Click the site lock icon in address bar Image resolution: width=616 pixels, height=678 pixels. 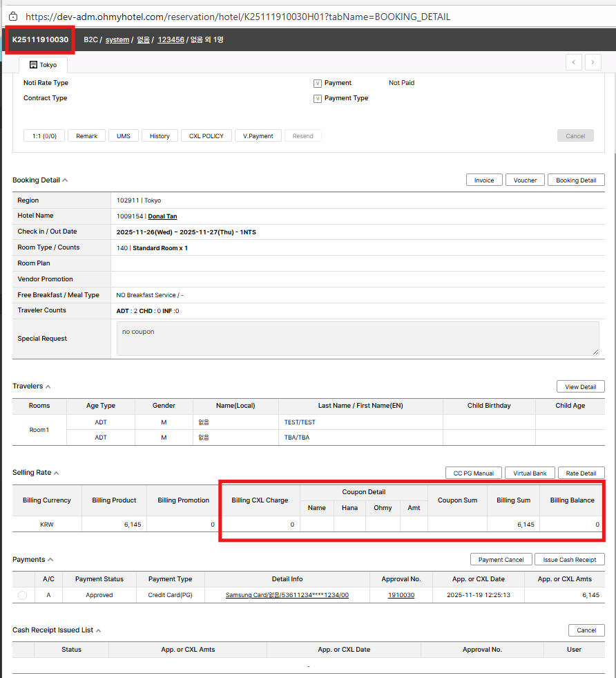tap(12, 16)
